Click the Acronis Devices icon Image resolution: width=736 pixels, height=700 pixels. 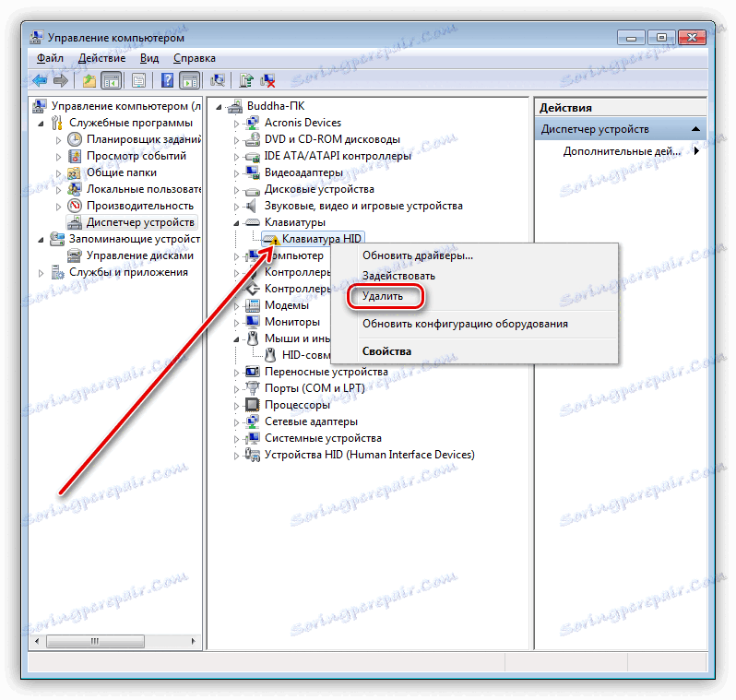(253, 123)
